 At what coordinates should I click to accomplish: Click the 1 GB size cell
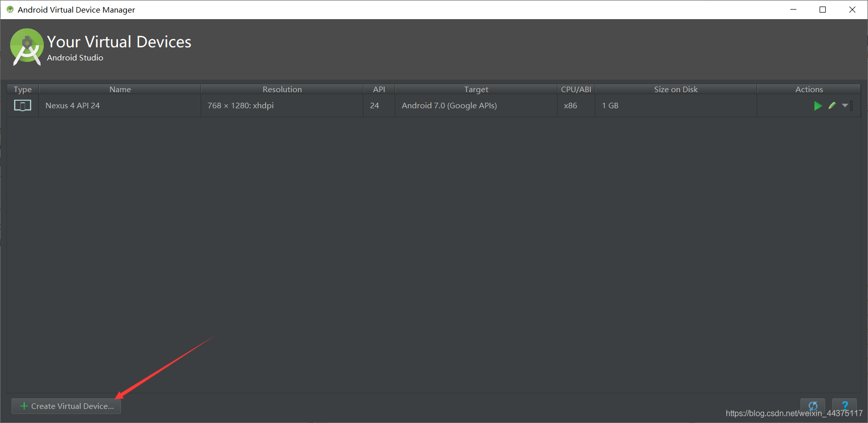[676, 106]
